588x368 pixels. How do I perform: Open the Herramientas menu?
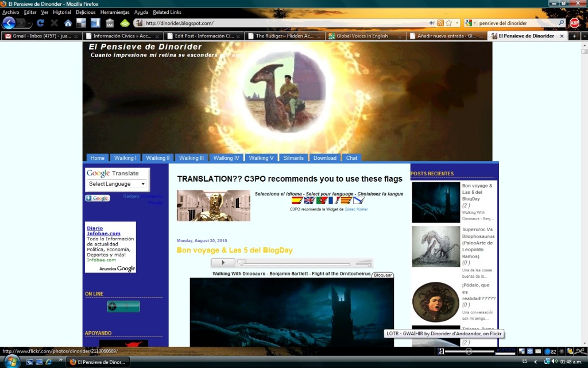[x=114, y=12]
